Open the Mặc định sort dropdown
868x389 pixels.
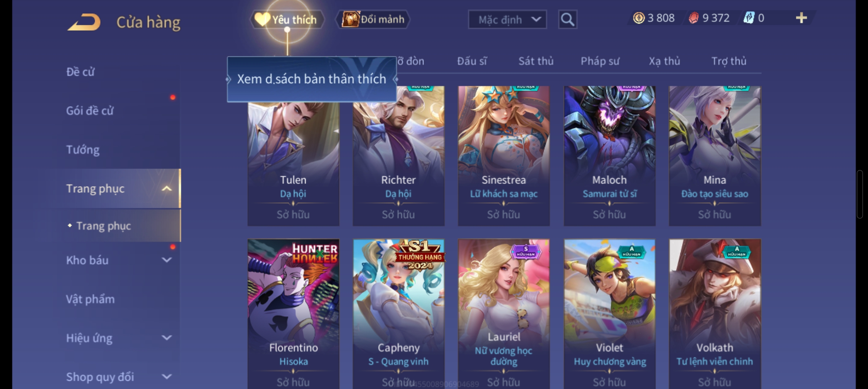point(507,19)
